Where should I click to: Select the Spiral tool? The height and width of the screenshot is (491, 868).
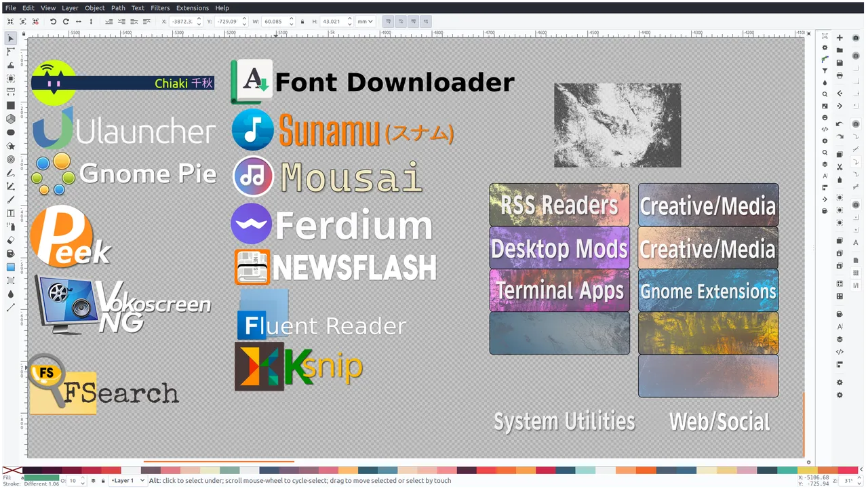11,159
